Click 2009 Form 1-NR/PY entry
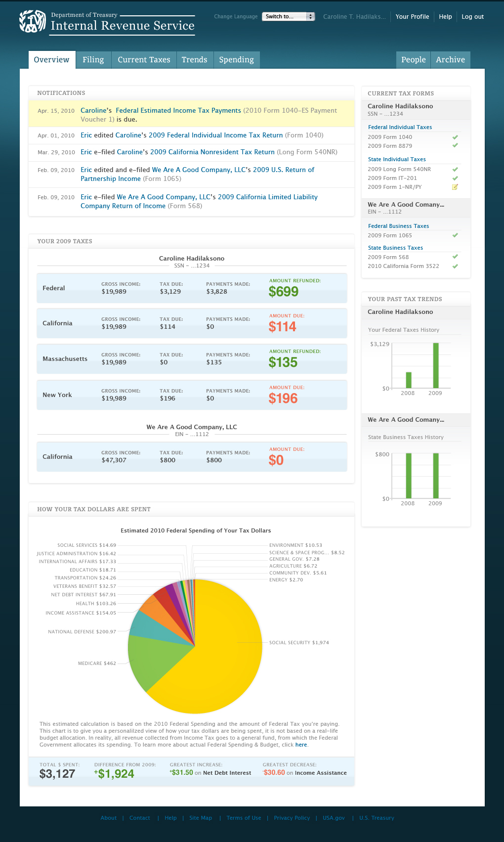The width and height of the screenshot is (504, 842). pos(395,187)
